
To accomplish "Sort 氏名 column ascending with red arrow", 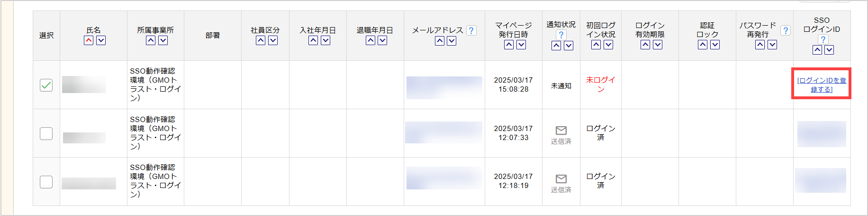I will [89, 41].
